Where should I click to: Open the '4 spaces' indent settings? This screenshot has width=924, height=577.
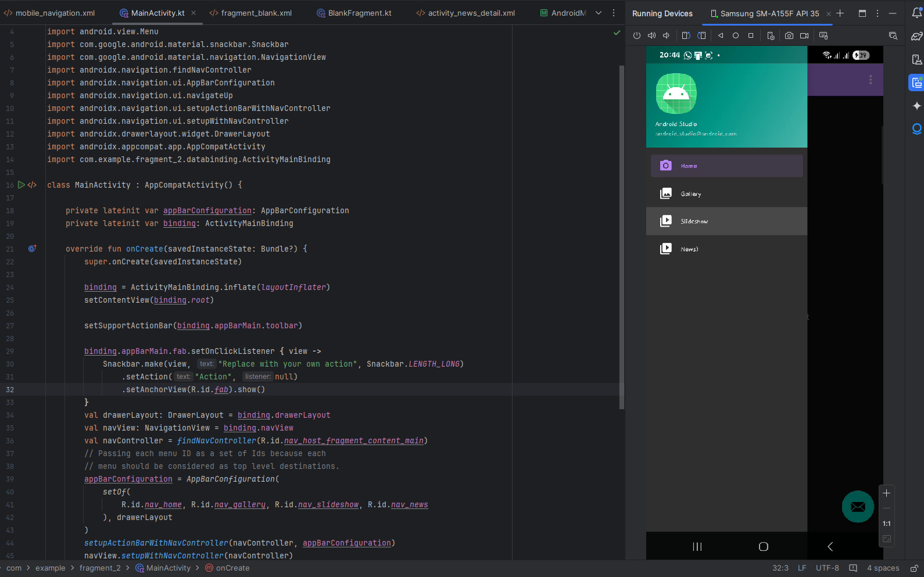[x=883, y=568]
